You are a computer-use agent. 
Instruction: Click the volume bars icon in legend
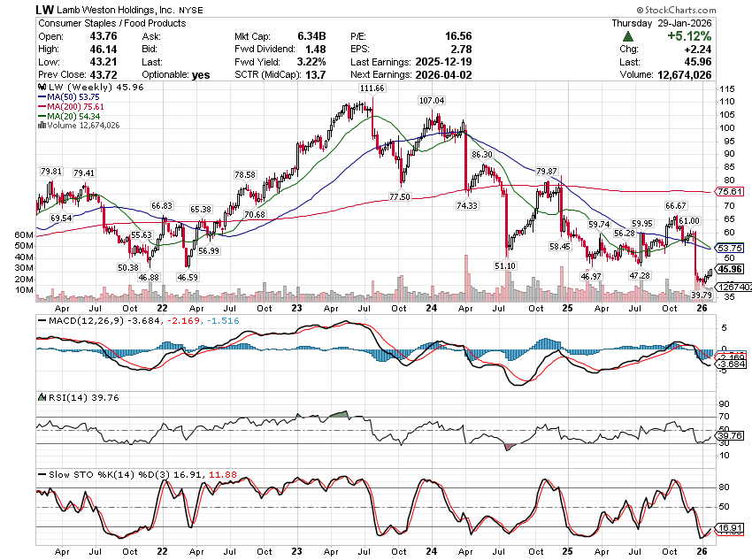41,125
